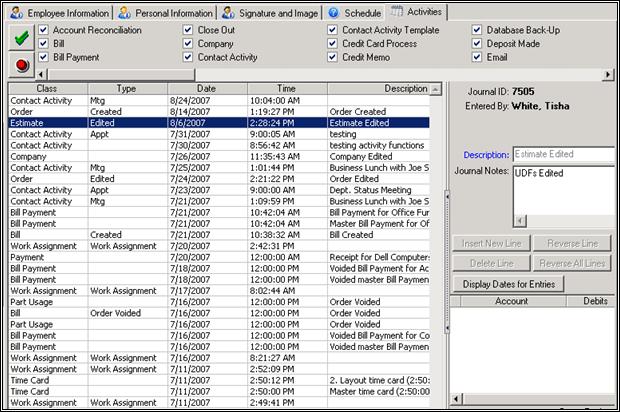
Task: Toggle the Company checkbox
Action: pos(188,43)
